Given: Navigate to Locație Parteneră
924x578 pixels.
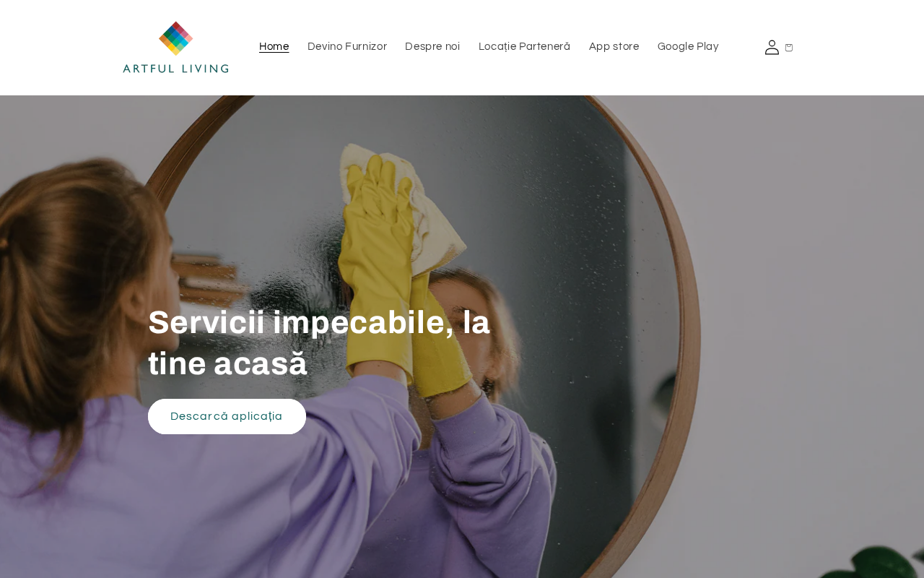Looking at the screenshot, I should coord(524,47).
